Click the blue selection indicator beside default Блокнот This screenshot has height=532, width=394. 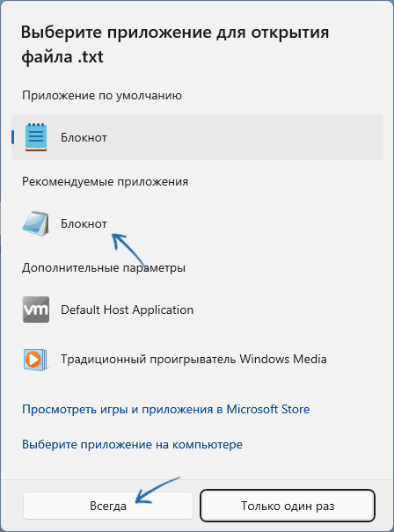[x=12, y=137]
